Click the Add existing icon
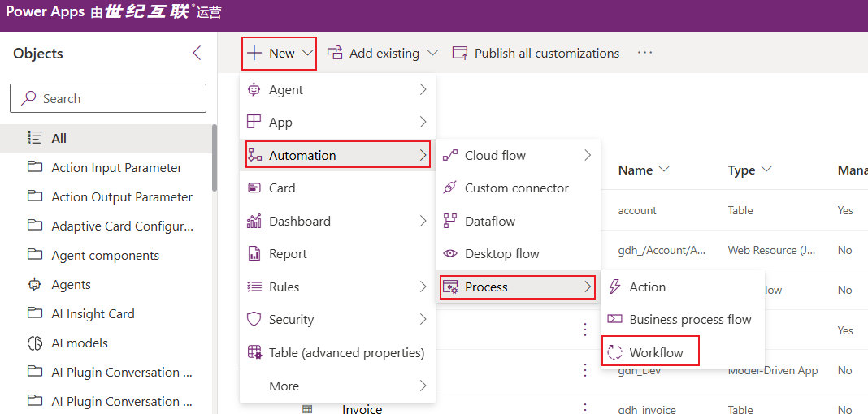The image size is (868, 414). pos(335,53)
